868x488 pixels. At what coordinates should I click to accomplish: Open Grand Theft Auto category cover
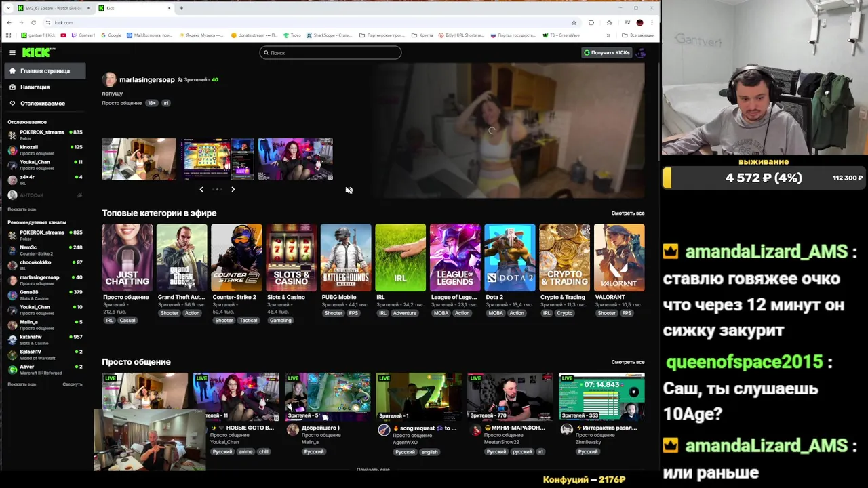(x=182, y=258)
